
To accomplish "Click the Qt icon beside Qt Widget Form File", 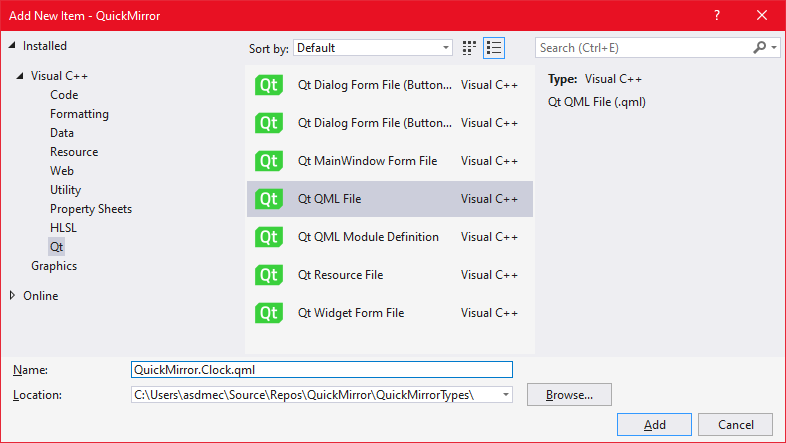I will click(x=269, y=313).
